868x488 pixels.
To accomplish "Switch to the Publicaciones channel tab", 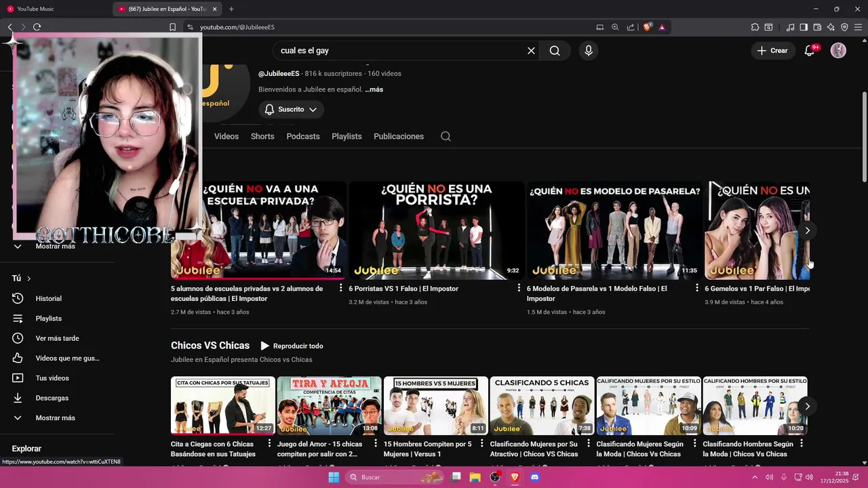I will coord(399,136).
